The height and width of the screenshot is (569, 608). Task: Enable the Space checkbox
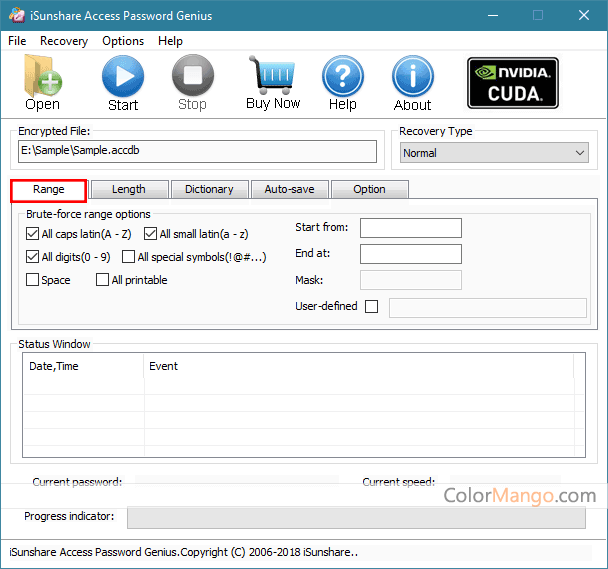pyautogui.click(x=32, y=280)
